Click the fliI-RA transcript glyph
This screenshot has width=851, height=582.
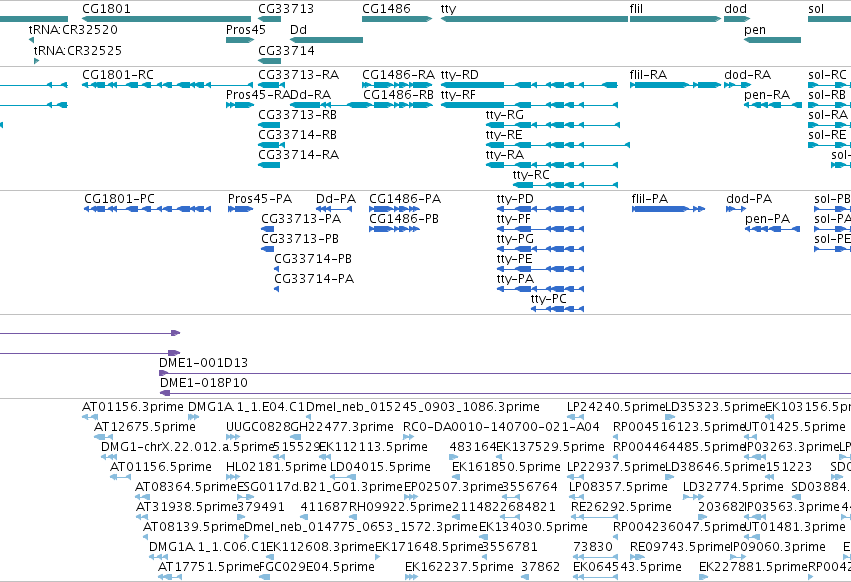[x=675, y=85]
